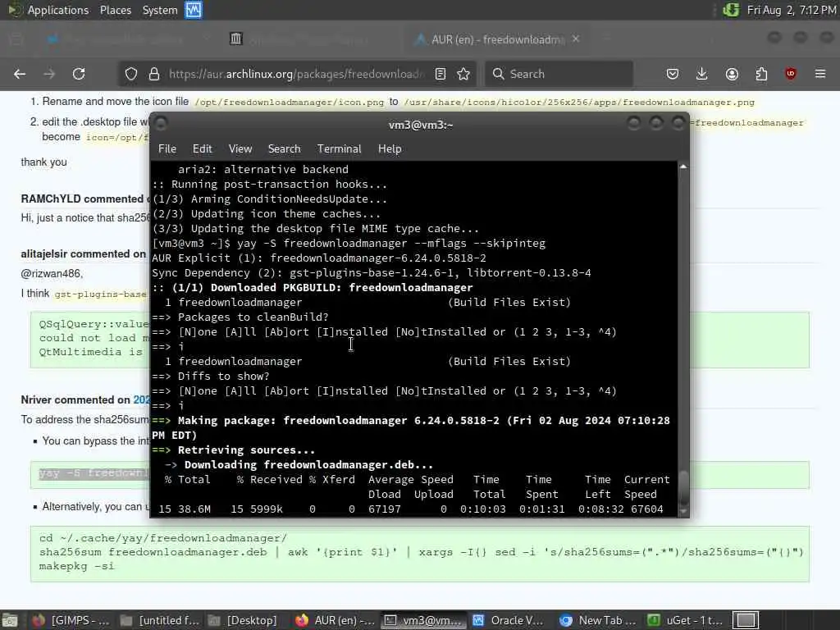Click the Firefox forward arrow
The image size is (840, 630).
(49, 74)
